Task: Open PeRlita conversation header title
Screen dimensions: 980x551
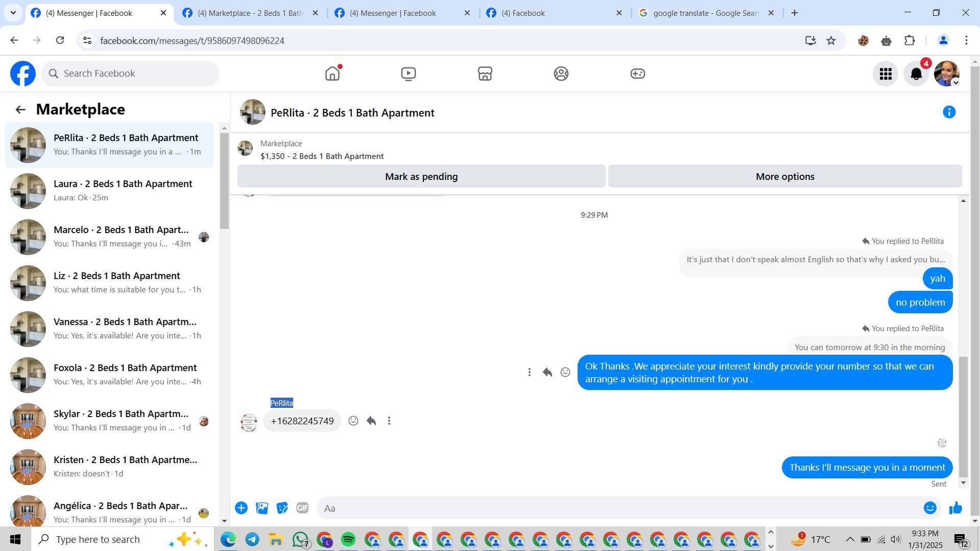Action: pos(352,112)
